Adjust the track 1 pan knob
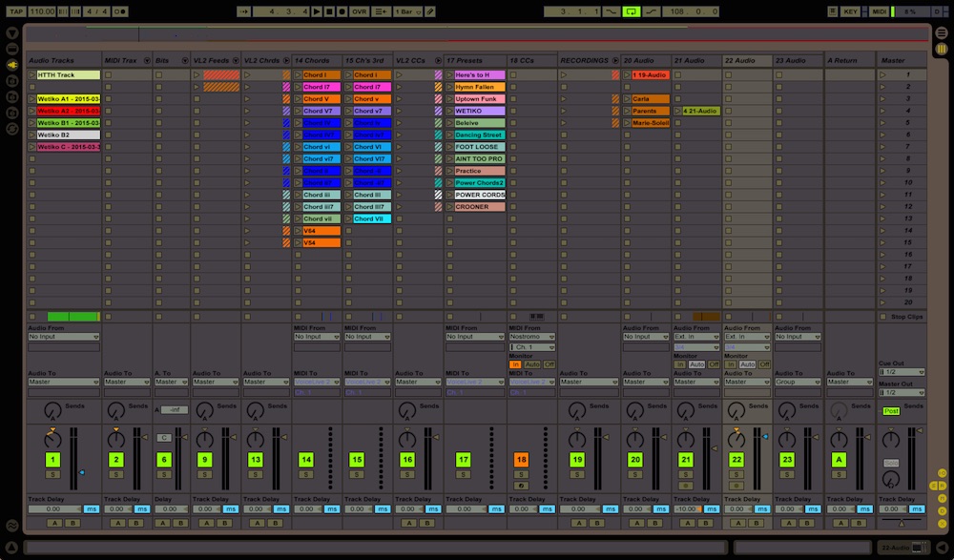The height and width of the screenshot is (560, 954). pyautogui.click(x=52, y=440)
